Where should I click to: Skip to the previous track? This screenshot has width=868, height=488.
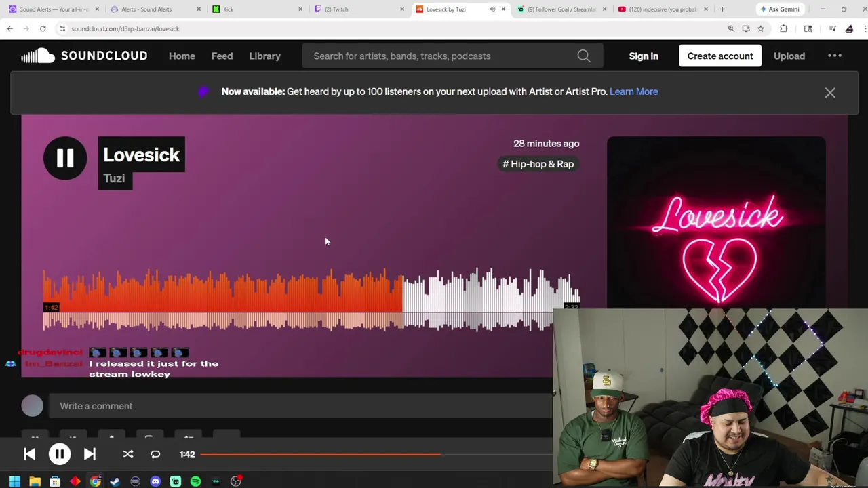29,454
